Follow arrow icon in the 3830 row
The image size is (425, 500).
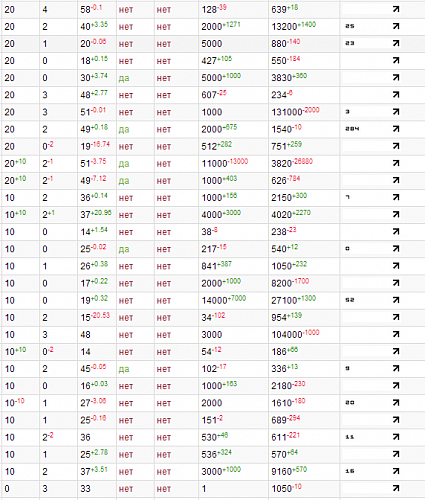coord(396,77)
